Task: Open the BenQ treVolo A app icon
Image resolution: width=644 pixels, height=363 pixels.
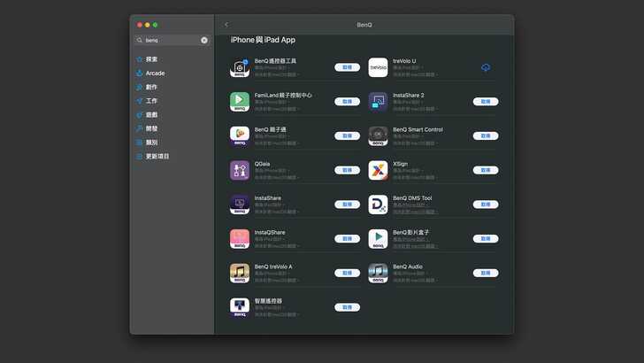Action: (240, 273)
